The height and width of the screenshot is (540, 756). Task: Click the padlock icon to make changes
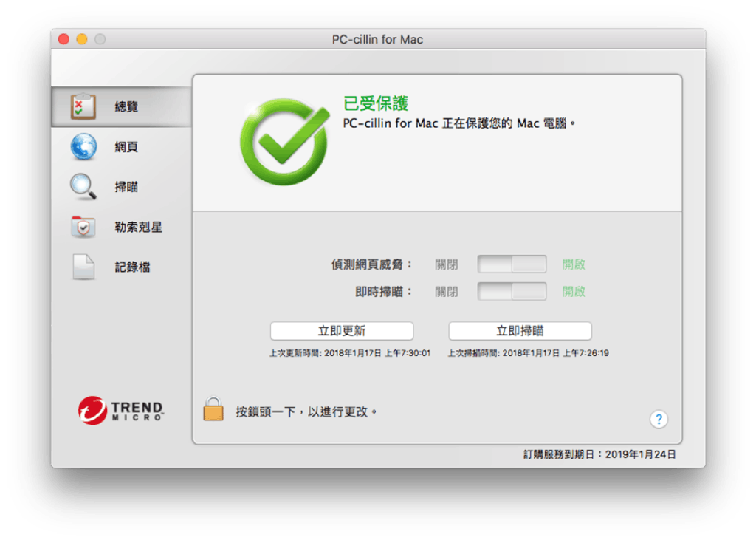point(213,409)
